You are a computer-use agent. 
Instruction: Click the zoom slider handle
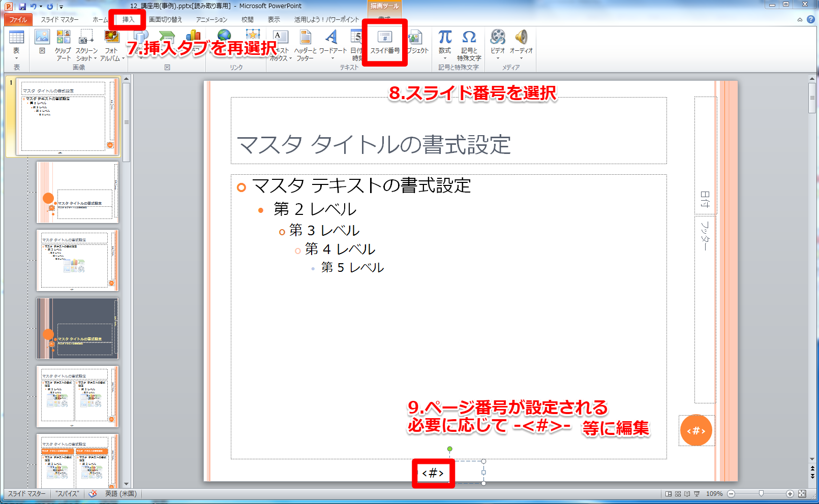(761, 494)
